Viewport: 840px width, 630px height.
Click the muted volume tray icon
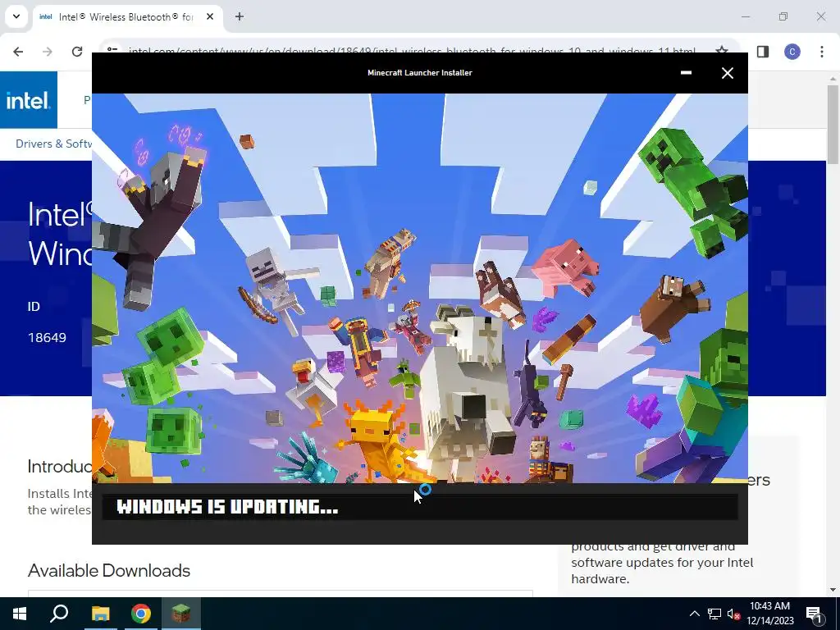pyautogui.click(x=733, y=614)
